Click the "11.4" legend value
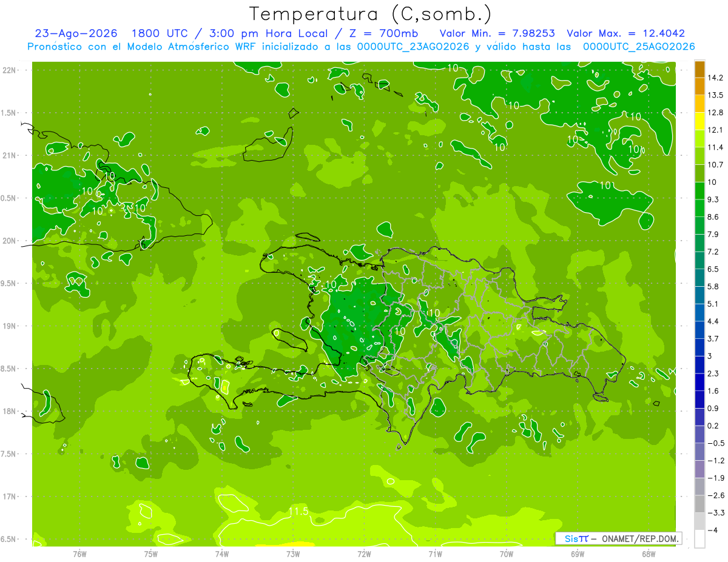 [x=715, y=147]
